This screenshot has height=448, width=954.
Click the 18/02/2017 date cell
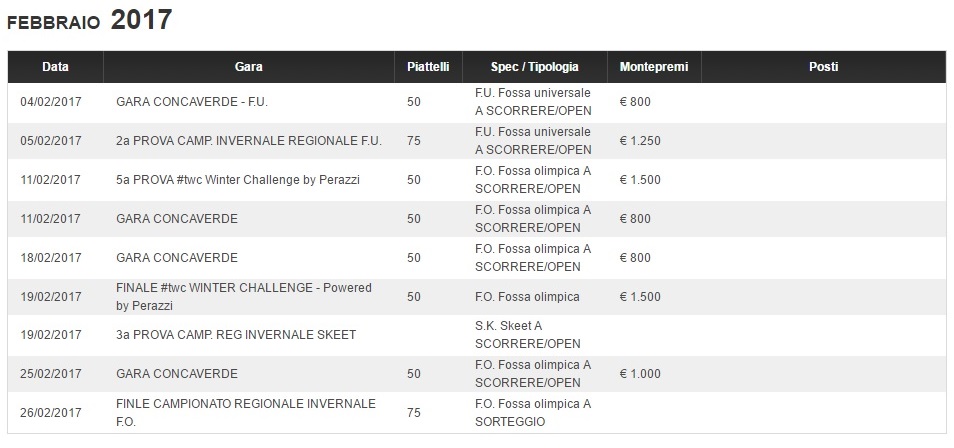pos(51,258)
